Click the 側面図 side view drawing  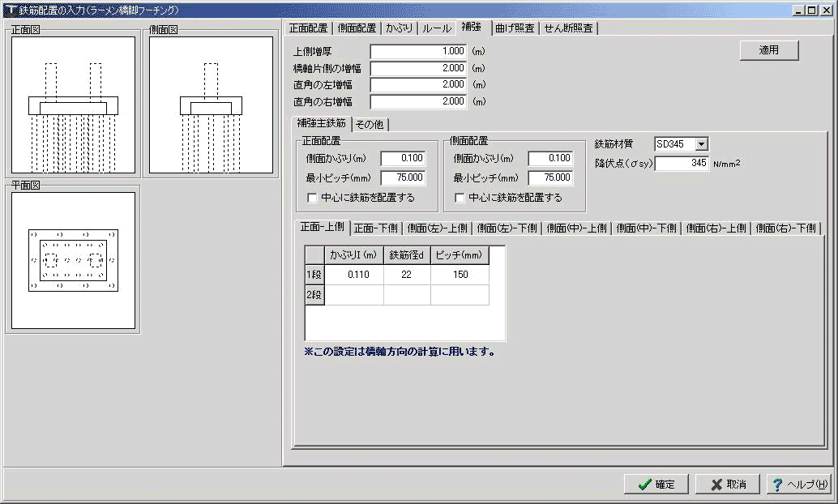click(x=211, y=105)
